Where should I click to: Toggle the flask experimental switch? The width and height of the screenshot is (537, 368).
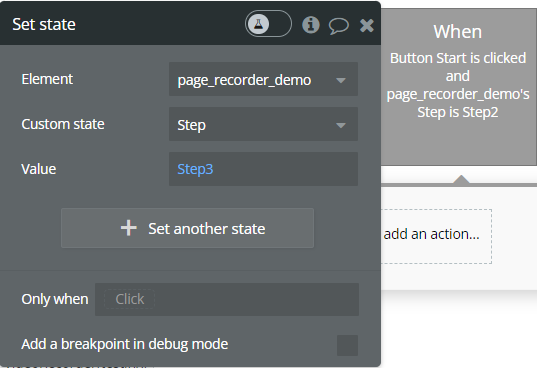coord(268,24)
